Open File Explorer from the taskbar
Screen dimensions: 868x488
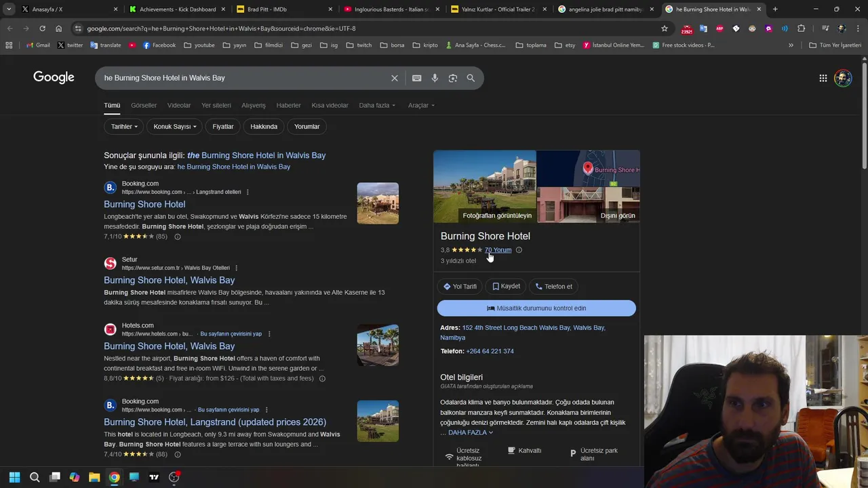click(94, 477)
